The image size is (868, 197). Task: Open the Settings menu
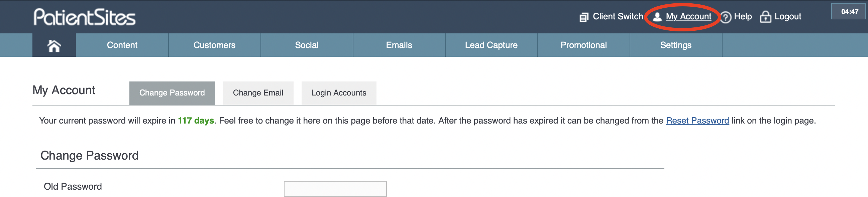pos(676,45)
